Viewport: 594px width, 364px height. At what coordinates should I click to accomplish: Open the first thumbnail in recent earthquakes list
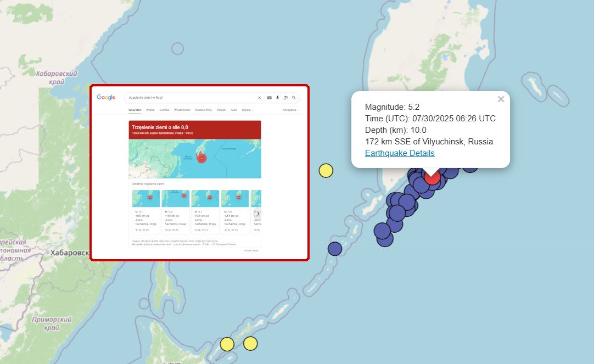pyautogui.click(x=146, y=199)
